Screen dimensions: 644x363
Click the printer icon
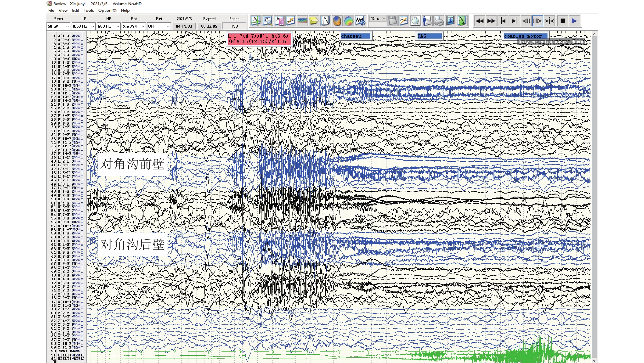(x=439, y=21)
